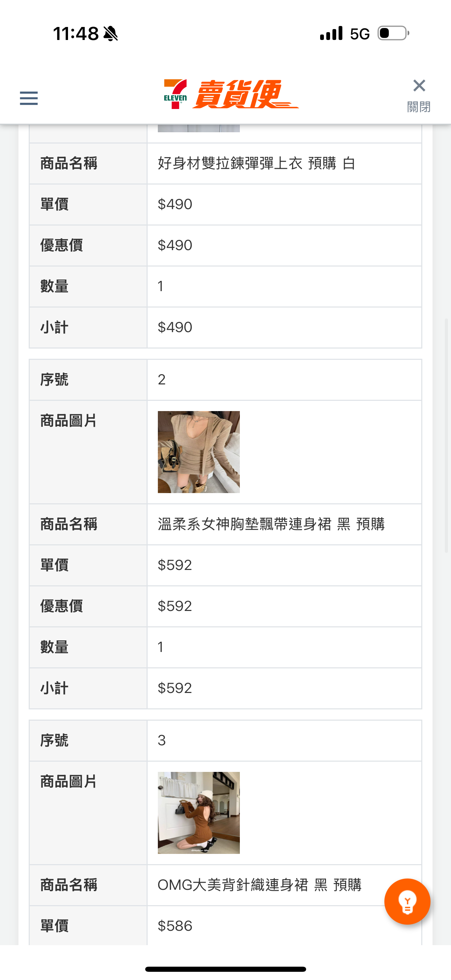Screen dimensions: 451x980
Task: Tap the 關閉 label
Action: coord(419,107)
